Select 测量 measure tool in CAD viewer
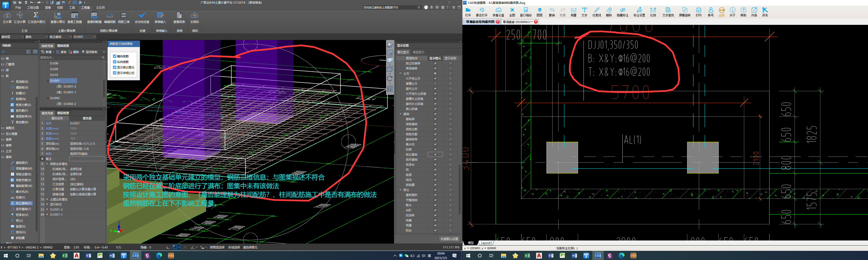Screen dimensions: 868x260 tap(573, 12)
